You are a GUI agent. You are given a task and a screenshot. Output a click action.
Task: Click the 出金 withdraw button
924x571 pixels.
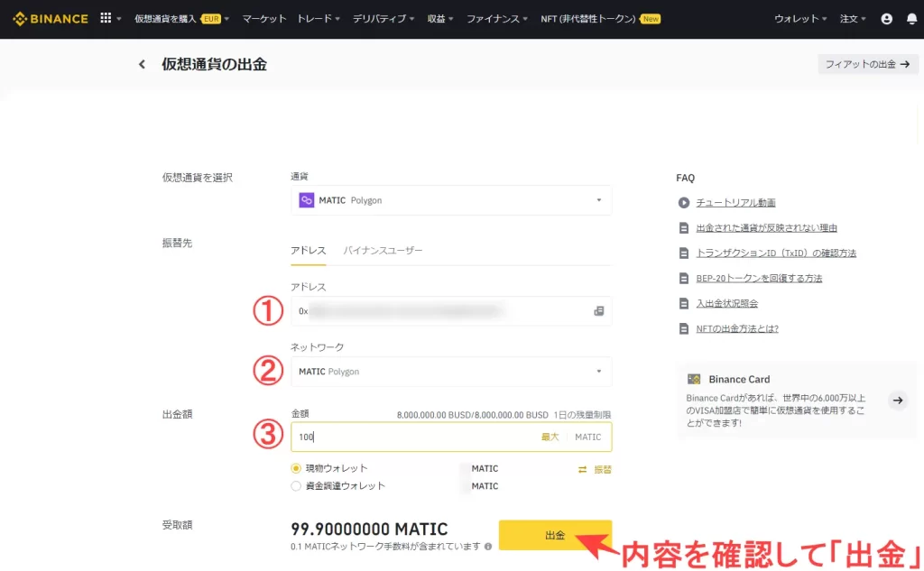555,535
